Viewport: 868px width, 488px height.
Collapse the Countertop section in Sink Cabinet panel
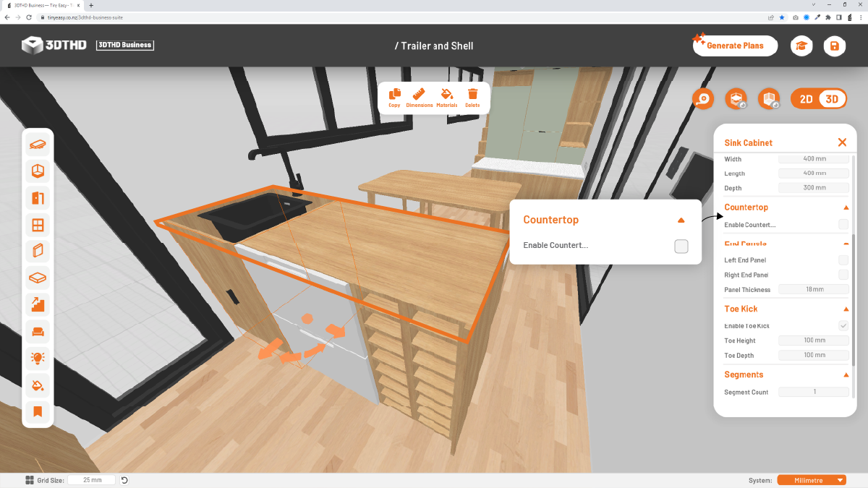[x=846, y=207]
